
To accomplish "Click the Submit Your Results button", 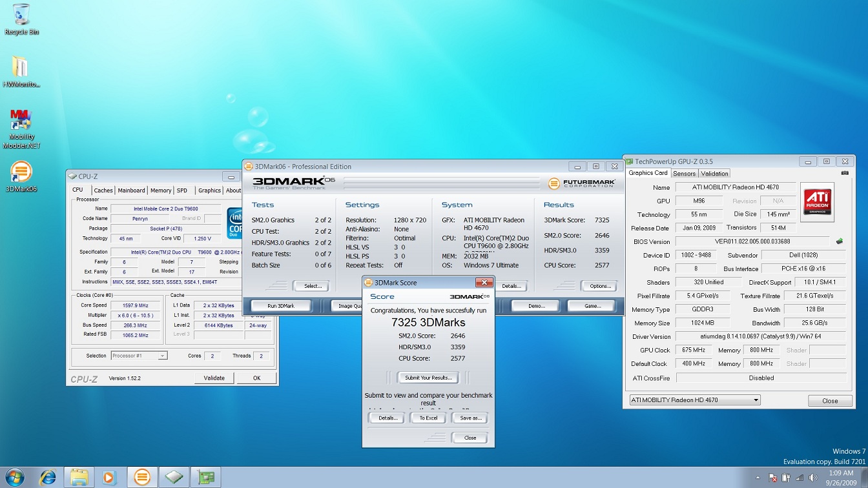I will point(428,378).
